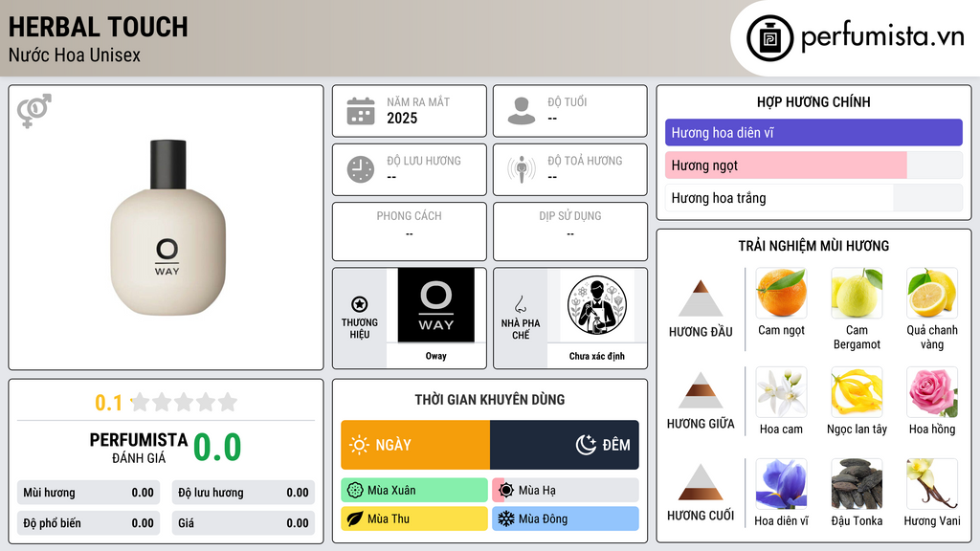Click the calendar icon for launch year
980x551 pixels.
[361, 111]
